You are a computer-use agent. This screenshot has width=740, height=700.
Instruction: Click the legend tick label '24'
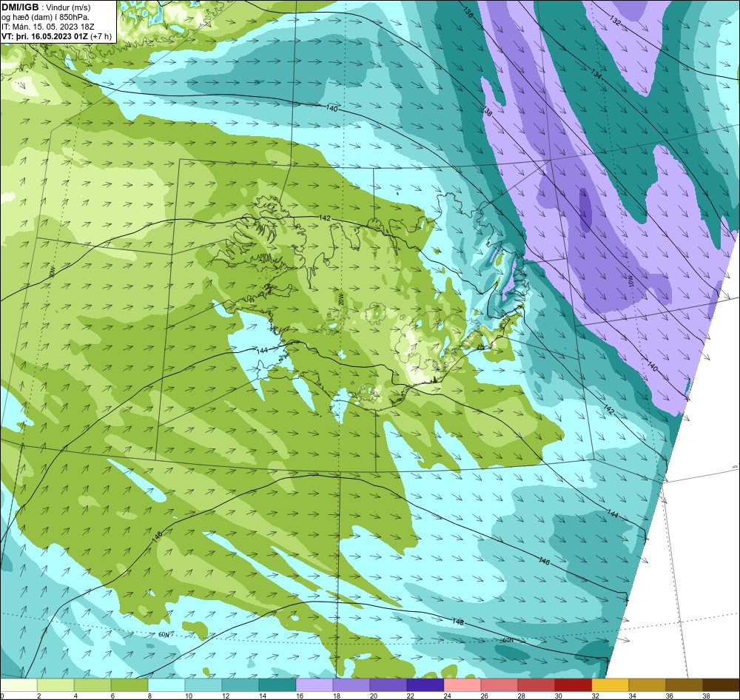(448, 696)
